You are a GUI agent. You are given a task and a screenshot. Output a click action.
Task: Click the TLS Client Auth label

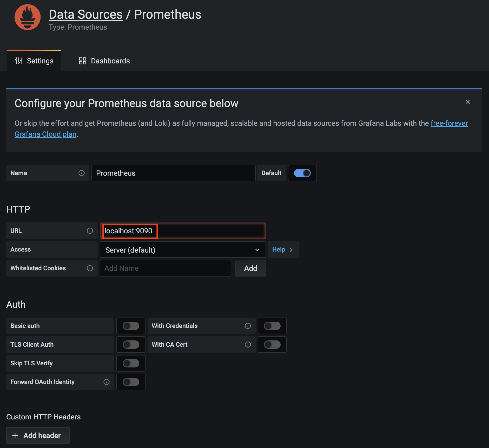[32, 345]
